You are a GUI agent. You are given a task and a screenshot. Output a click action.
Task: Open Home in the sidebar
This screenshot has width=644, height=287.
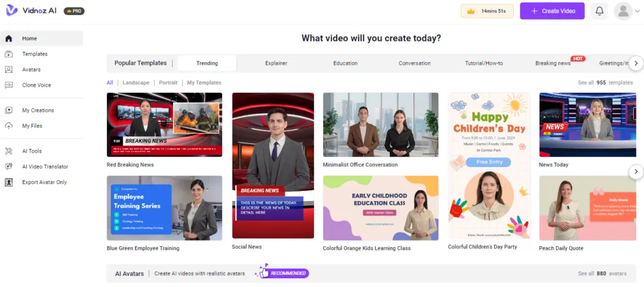click(42, 38)
